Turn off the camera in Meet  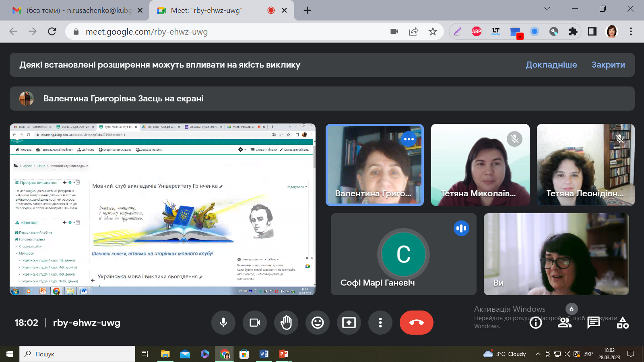pyautogui.click(x=255, y=323)
